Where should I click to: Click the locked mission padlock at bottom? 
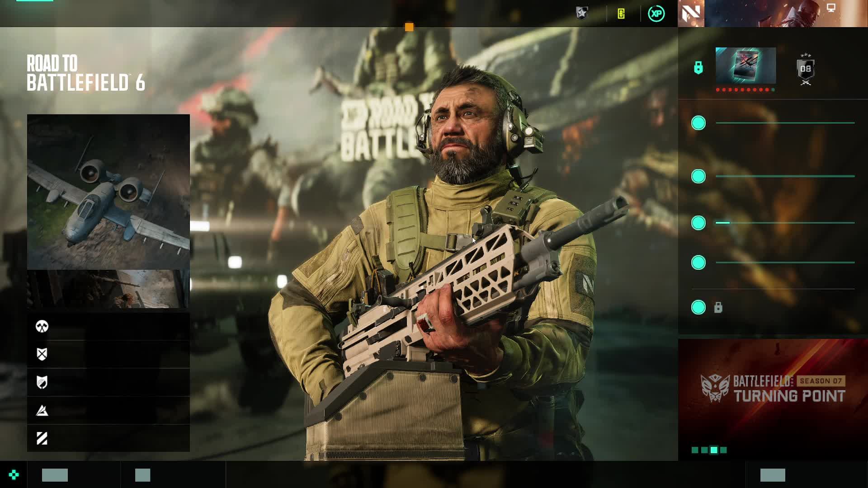(x=718, y=308)
